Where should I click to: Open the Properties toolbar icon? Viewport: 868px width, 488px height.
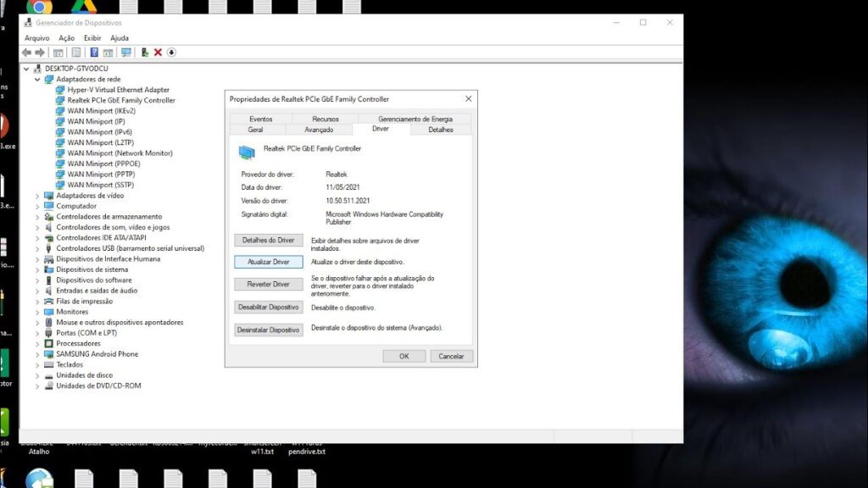click(76, 53)
